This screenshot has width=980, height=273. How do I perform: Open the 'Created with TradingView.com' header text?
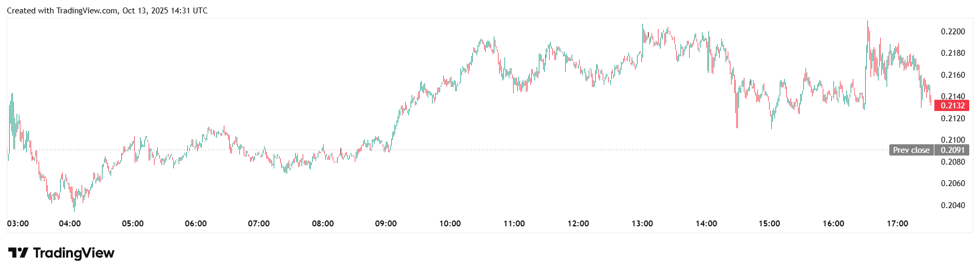[107, 11]
